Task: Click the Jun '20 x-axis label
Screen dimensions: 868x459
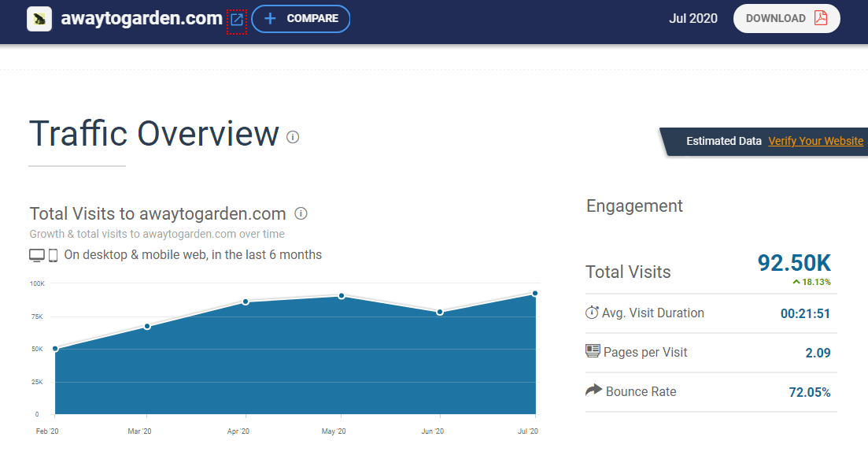Action: pos(432,431)
